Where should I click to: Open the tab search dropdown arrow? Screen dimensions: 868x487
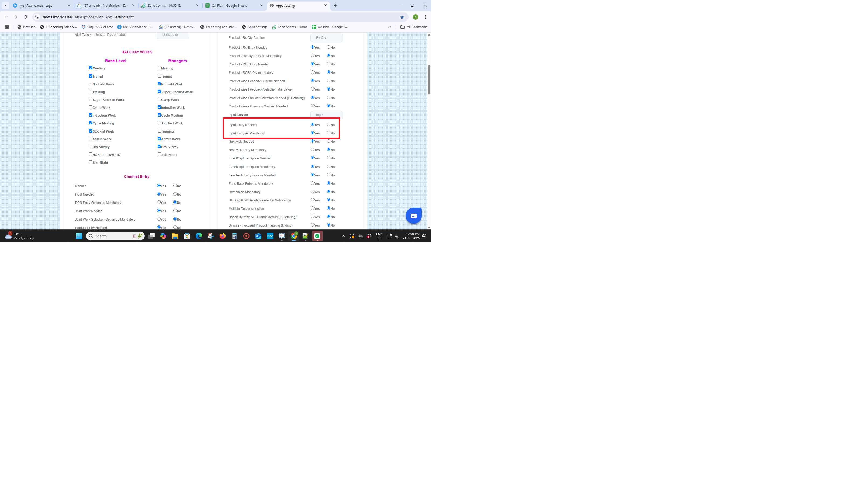(x=5, y=5)
